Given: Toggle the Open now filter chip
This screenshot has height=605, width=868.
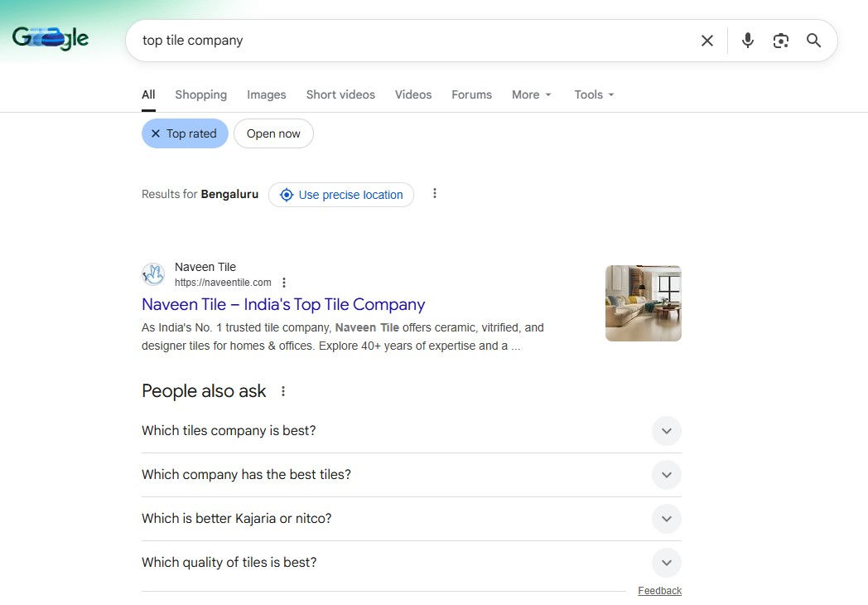Looking at the screenshot, I should point(273,133).
